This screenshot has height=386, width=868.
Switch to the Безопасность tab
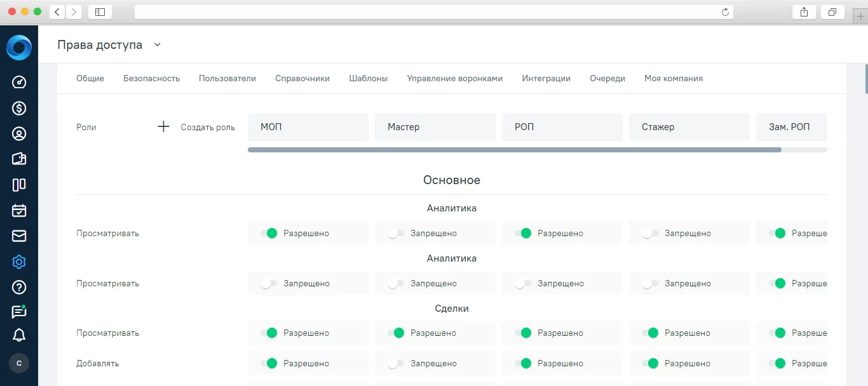click(x=151, y=78)
